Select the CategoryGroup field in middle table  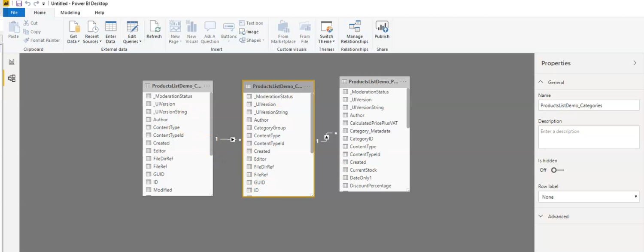pyautogui.click(x=270, y=128)
